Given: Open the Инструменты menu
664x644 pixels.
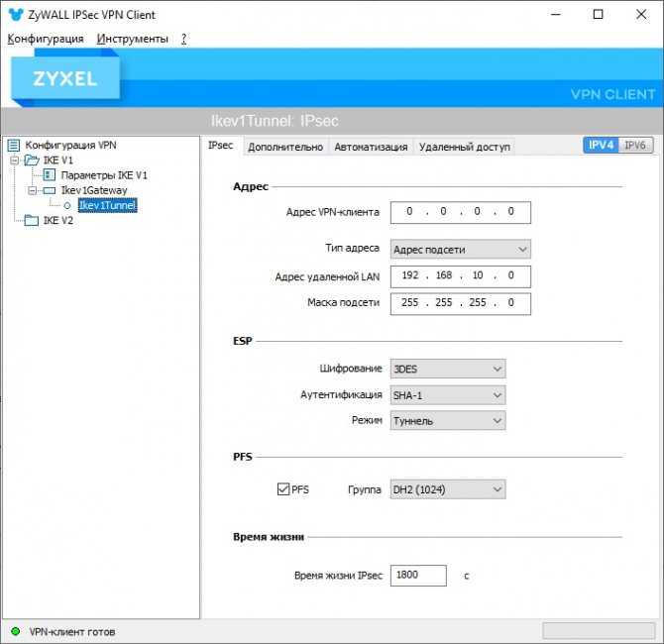Looking at the screenshot, I should coord(132,39).
